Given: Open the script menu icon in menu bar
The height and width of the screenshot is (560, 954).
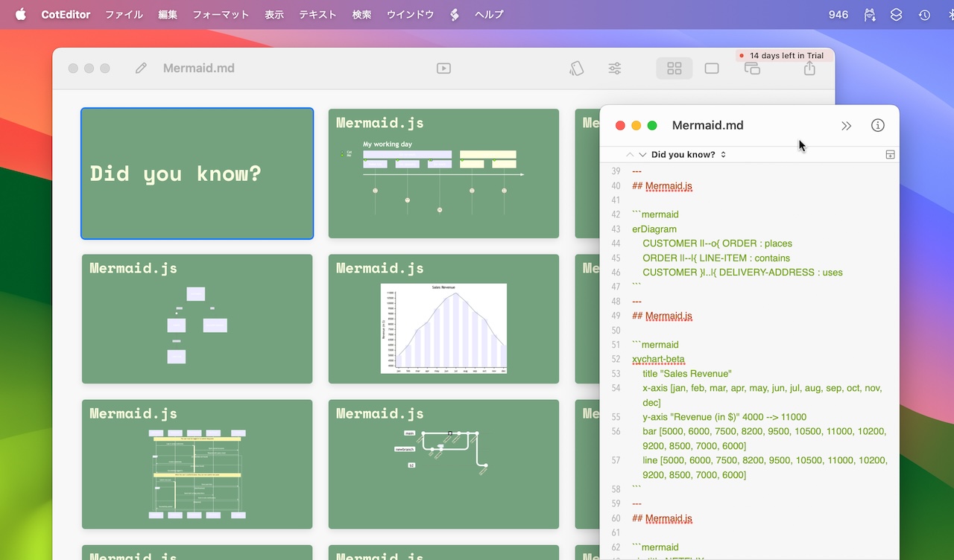Looking at the screenshot, I should click(455, 14).
